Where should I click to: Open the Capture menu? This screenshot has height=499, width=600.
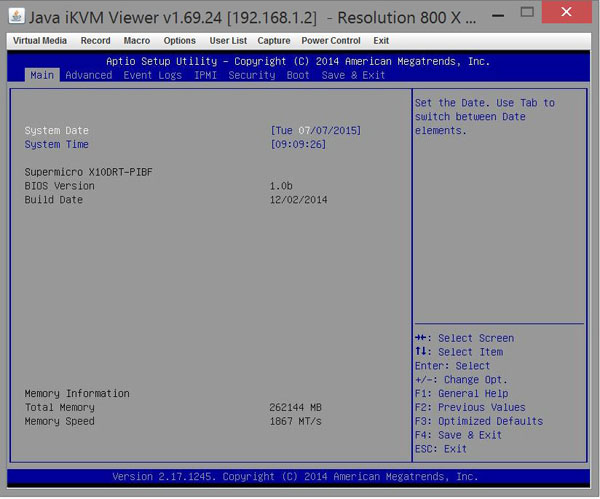click(x=274, y=41)
